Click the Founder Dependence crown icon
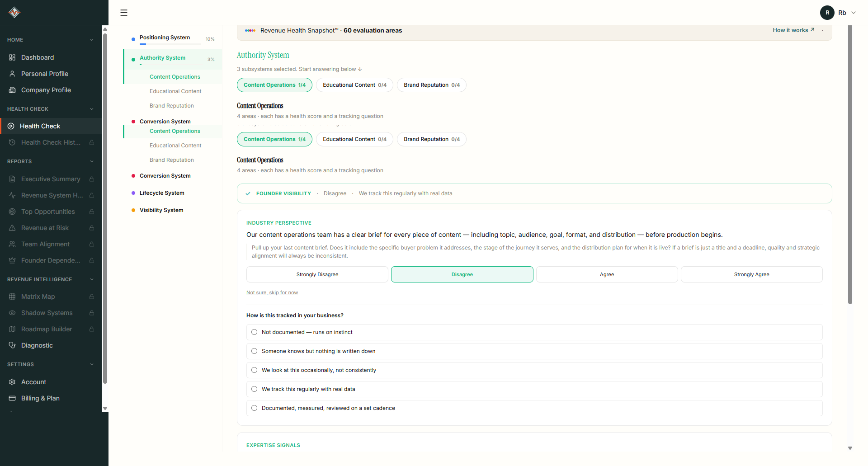 click(x=12, y=260)
